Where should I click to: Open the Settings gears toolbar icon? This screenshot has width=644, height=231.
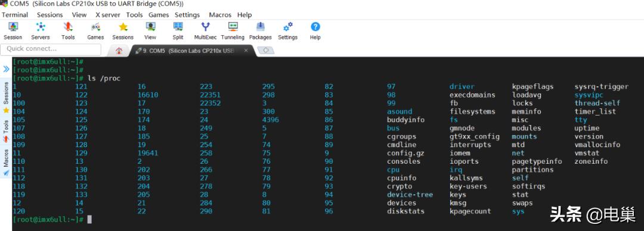[x=287, y=31]
